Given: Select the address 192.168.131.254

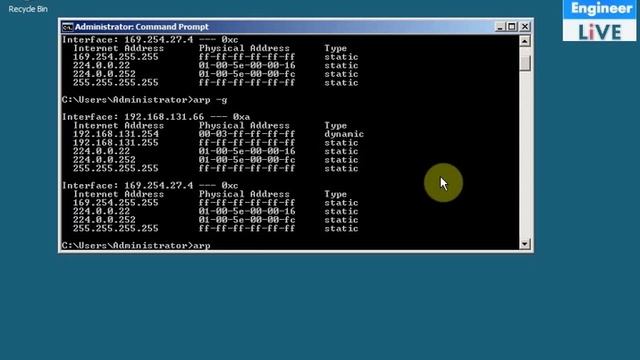Looking at the screenshot, I should (x=116, y=134).
